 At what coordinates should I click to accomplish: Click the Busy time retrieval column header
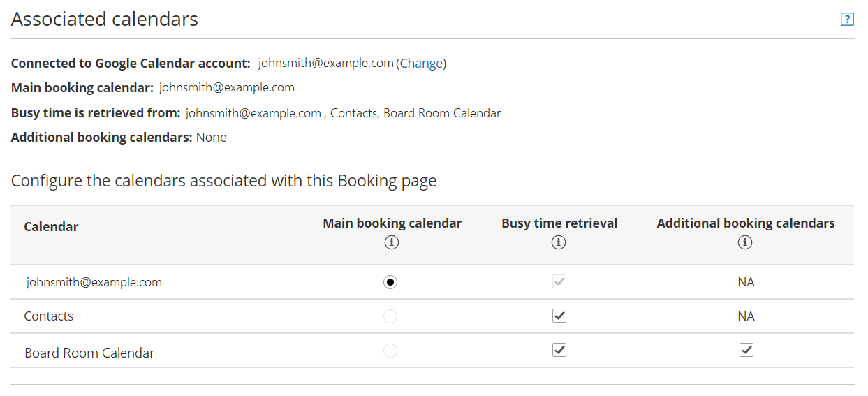559,223
